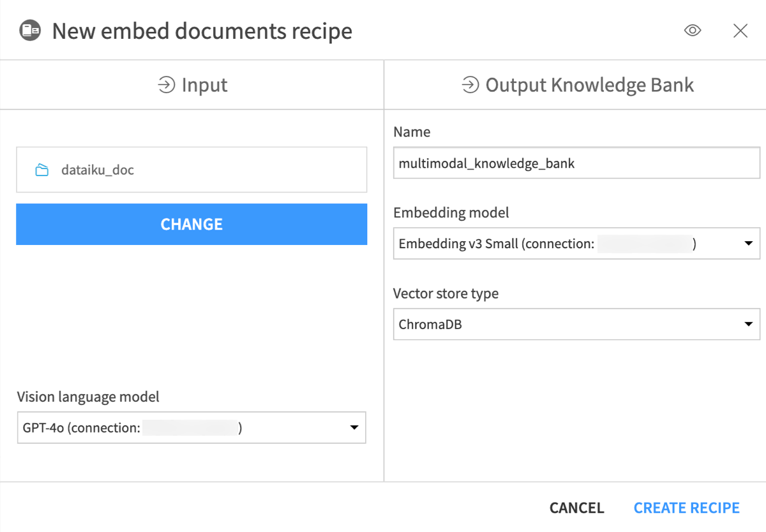The height and width of the screenshot is (532, 766).
Task: Click the Name input field
Action: pos(576,163)
